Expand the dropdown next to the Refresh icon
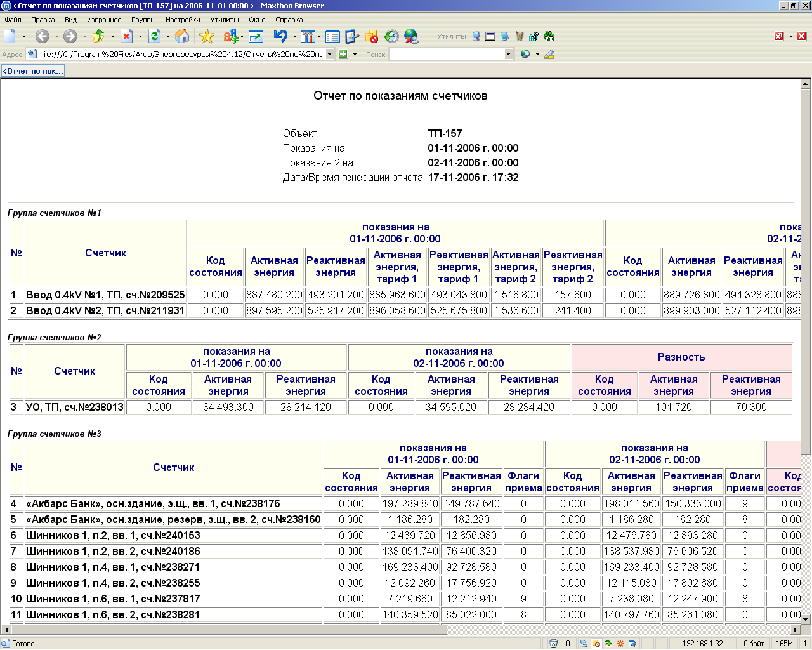The width and height of the screenshot is (812, 650). pyautogui.click(x=167, y=37)
